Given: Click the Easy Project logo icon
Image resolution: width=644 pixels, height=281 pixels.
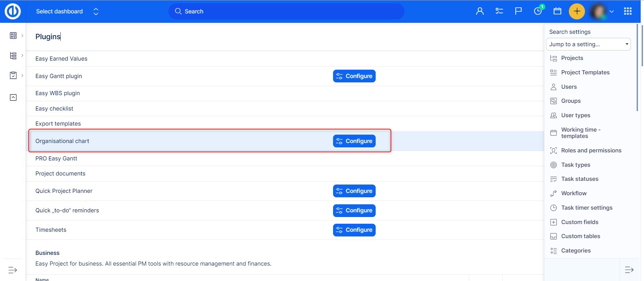Looking at the screenshot, I should [x=13, y=11].
